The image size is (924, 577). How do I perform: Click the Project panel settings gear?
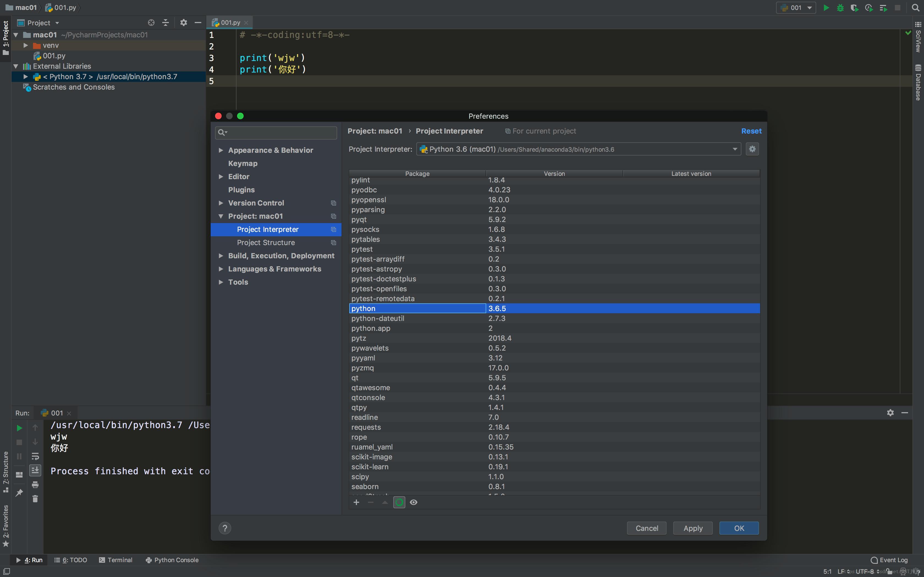pos(184,23)
